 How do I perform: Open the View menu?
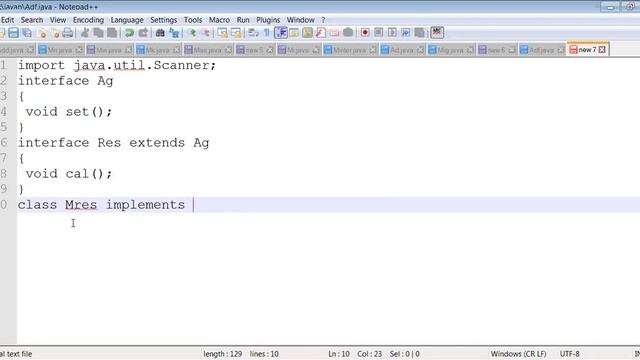58,20
